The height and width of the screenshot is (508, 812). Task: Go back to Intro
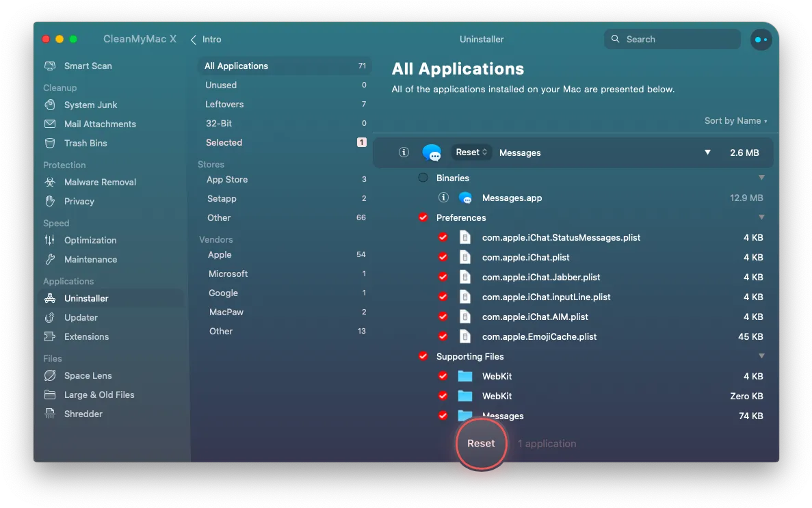206,40
